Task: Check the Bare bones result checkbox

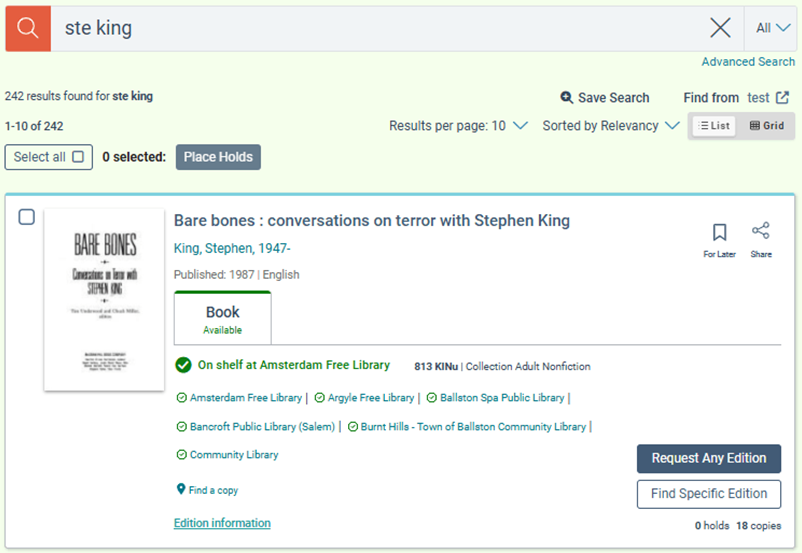Action: pyautogui.click(x=27, y=217)
